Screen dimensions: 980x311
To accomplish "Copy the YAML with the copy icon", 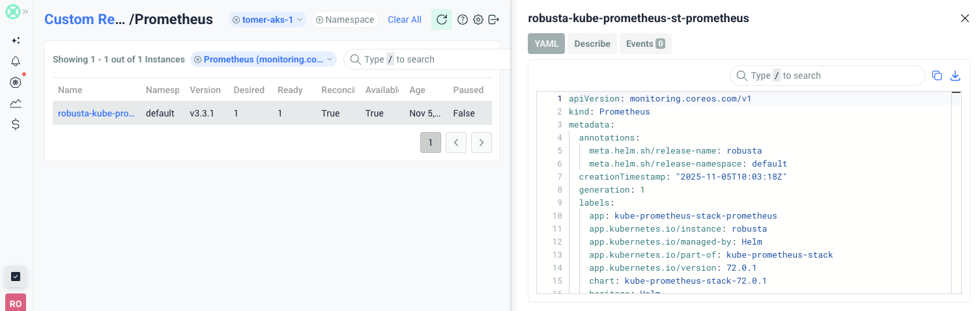I will 937,75.
